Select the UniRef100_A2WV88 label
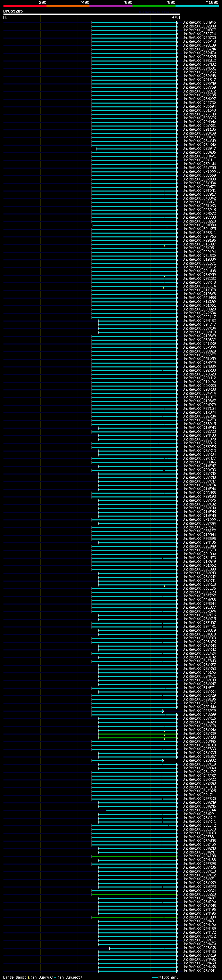This screenshot has height=980, width=222. (199, 600)
